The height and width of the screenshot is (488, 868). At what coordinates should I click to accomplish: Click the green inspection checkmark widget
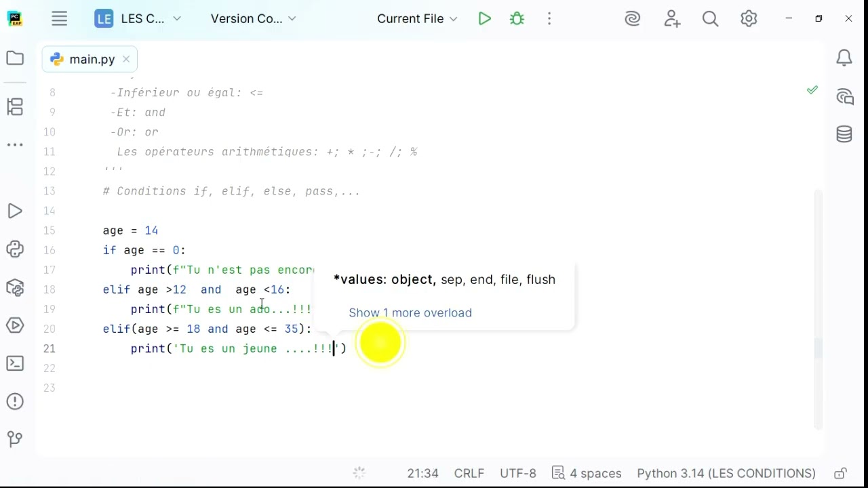pyautogui.click(x=812, y=90)
